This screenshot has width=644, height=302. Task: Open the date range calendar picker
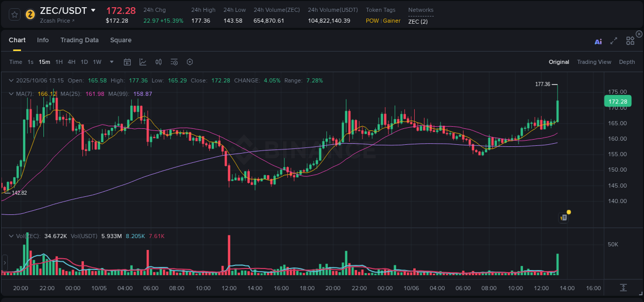pyautogui.click(x=127, y=62)
